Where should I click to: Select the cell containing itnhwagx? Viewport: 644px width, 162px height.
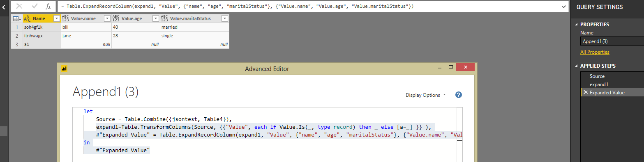(42, 36)
